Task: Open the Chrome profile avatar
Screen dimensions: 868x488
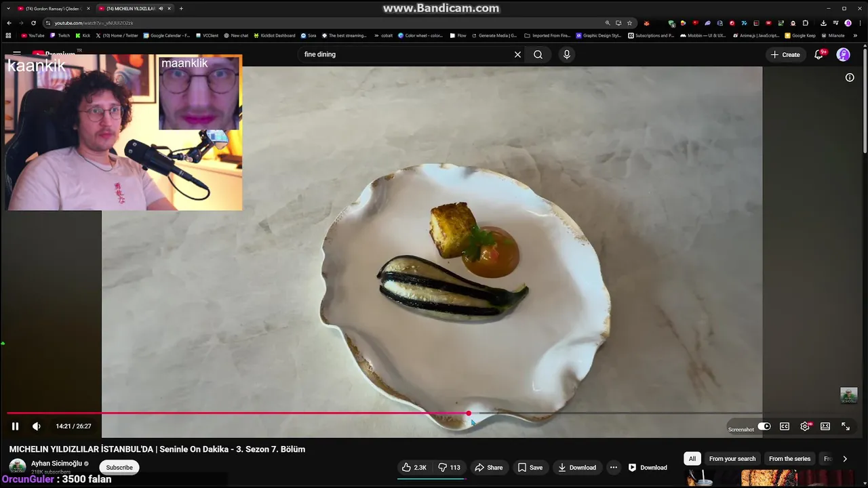Action: pos(848,23)
